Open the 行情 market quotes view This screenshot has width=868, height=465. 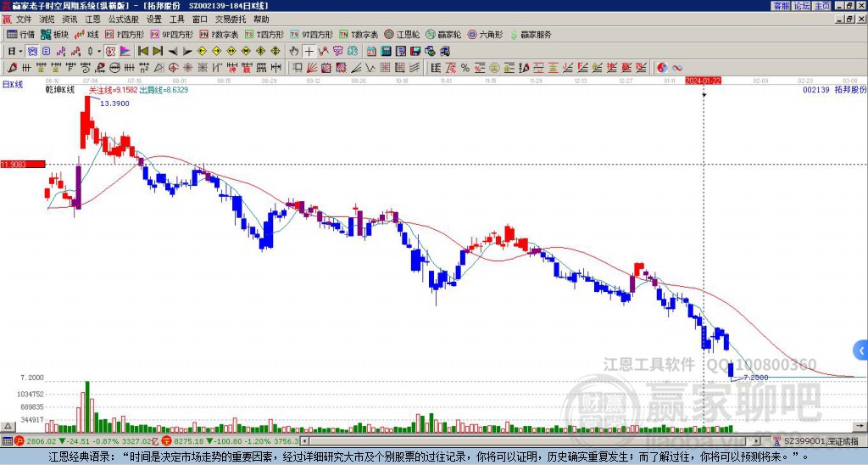(21, 34)
